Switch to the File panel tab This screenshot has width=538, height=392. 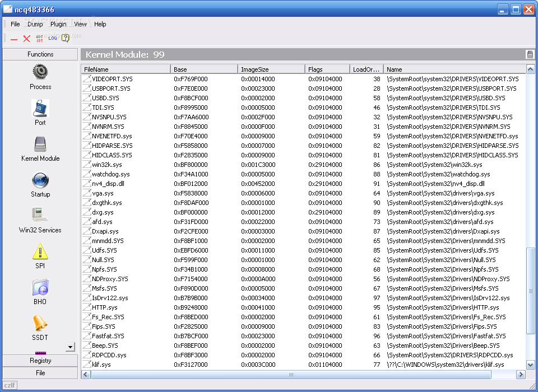pos(40,373)
